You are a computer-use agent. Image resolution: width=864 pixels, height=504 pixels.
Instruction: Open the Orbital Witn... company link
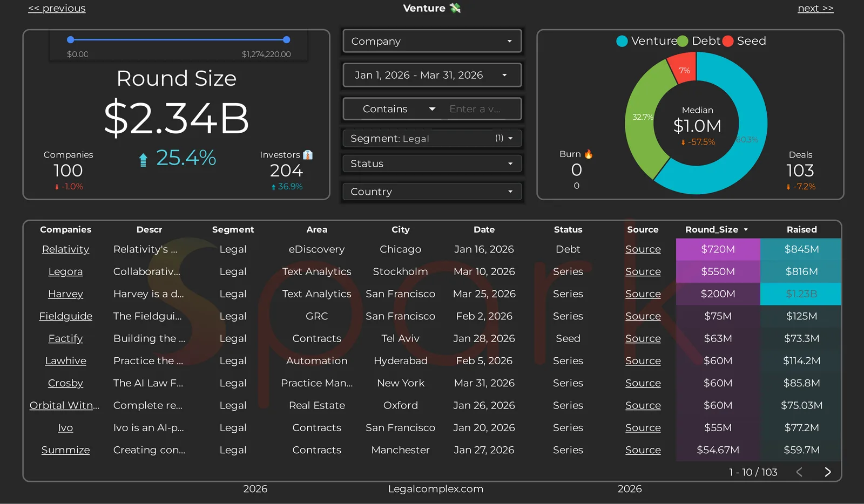point(64,405)
